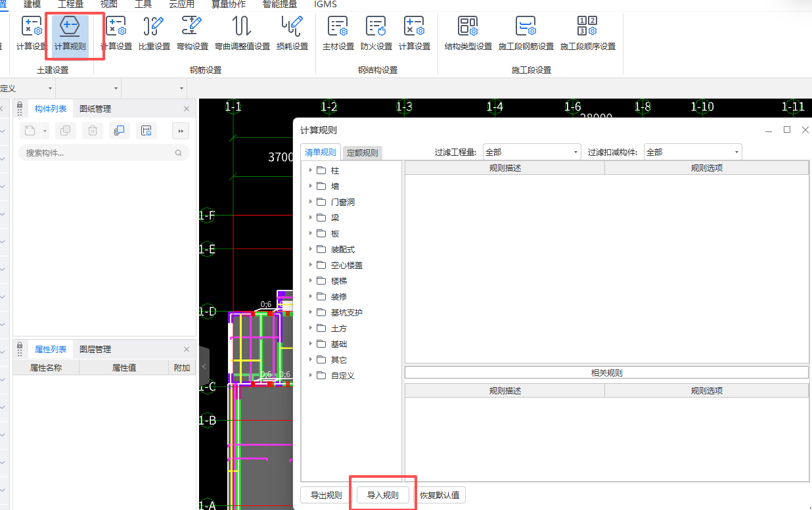Image resolution: width=812 pixels, height=510 pixels.
Task: Click the trash icon in 构件列表 panel
Action: (x=92, y=131)
